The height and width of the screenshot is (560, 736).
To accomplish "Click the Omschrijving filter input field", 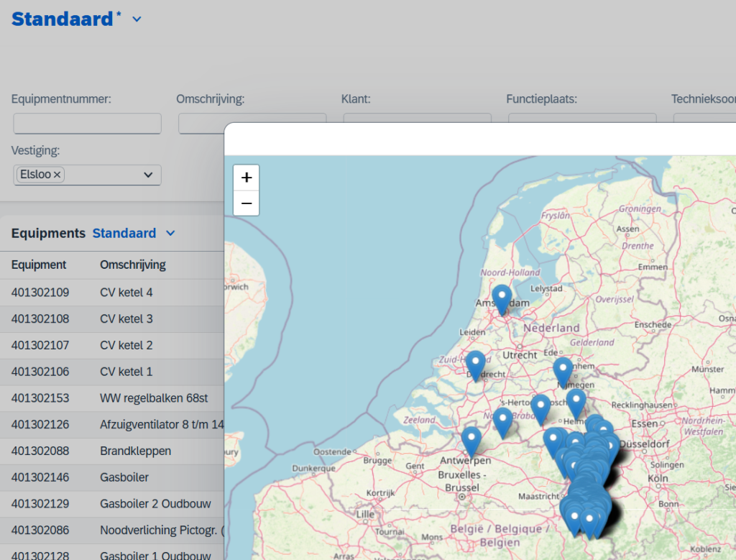I will 201,124.
